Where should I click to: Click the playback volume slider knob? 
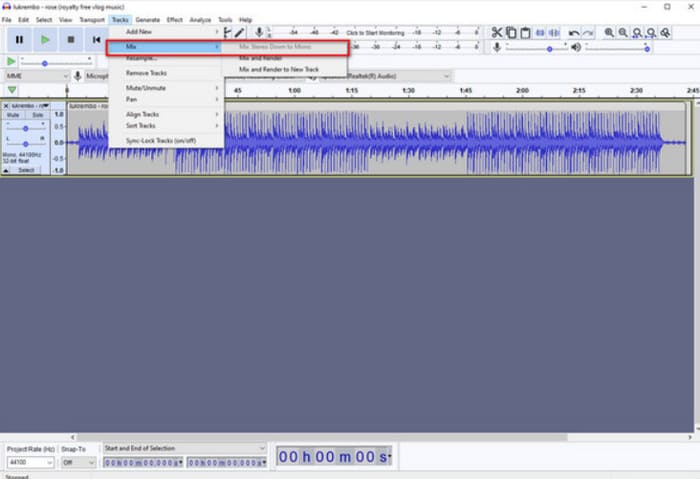pos(647,49)
